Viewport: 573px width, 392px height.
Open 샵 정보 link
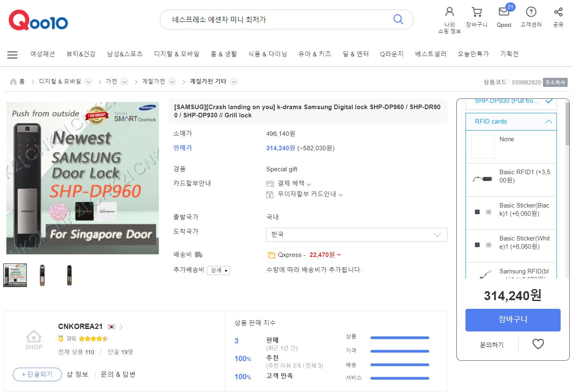(77, 374)
